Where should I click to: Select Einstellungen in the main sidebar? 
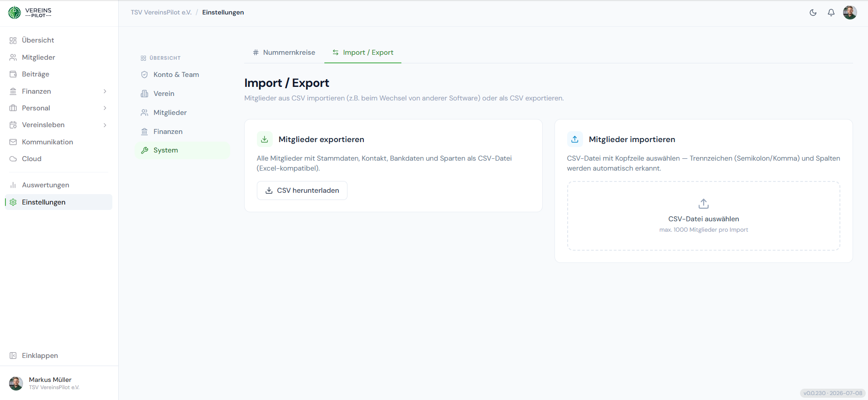[58, 202]
